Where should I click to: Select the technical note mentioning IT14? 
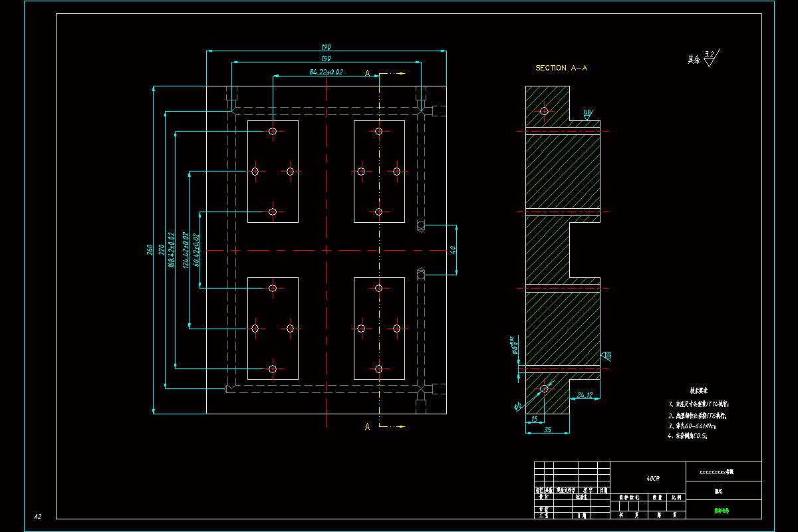pos(698,404)
